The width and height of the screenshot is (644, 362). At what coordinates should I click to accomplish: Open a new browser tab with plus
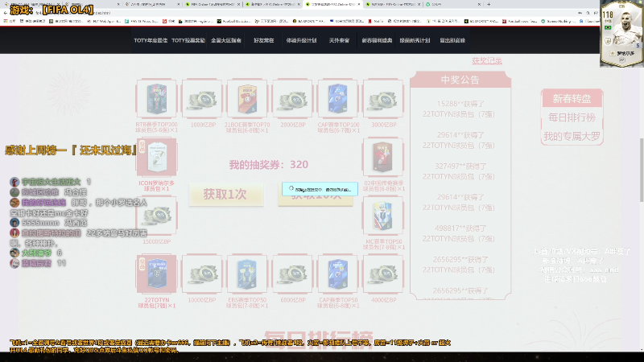coord(489,4)
